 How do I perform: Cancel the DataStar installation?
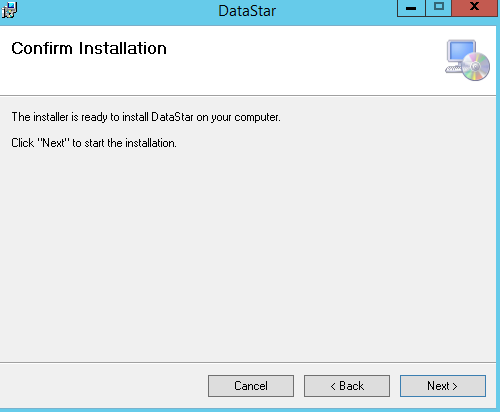[x=251, y=386]
